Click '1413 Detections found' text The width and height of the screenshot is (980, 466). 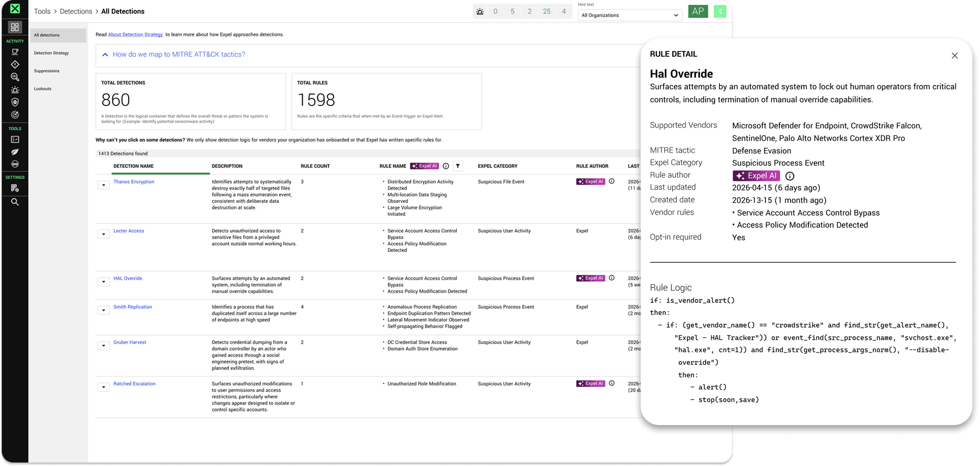coord(123,153)
